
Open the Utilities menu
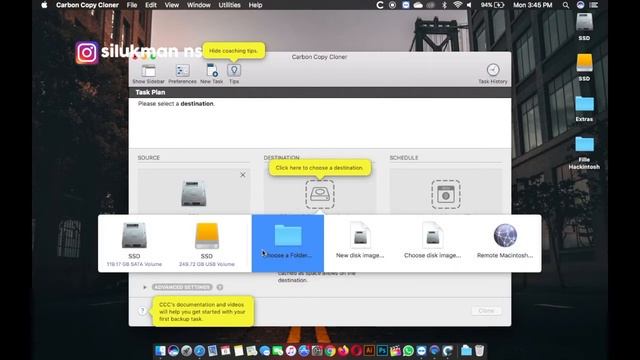(x=229, y=5)
